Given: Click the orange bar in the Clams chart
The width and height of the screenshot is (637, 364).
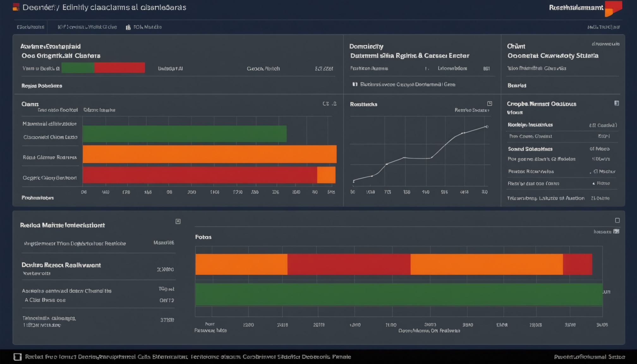Looking at the screenshot, I should 209,154.
